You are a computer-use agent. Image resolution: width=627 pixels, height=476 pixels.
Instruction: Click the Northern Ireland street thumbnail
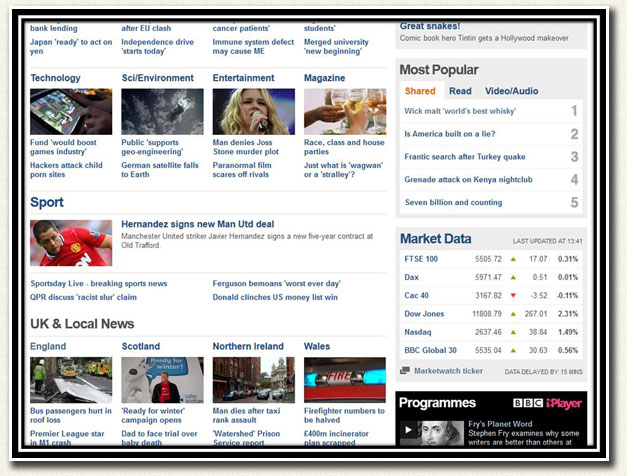coord(254,380)
